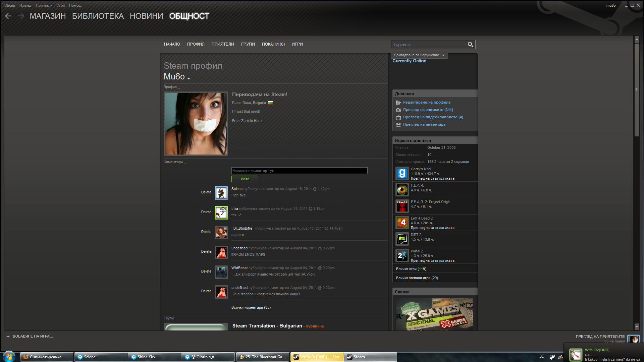Open the Докладване за нарушение dropdown

click(419, 55)
